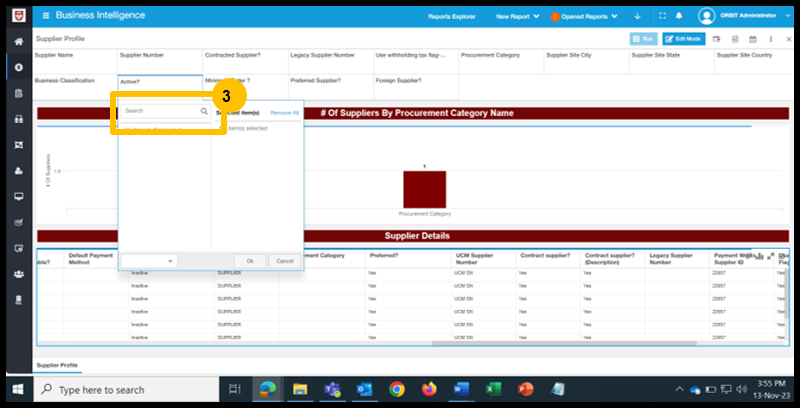800x408 pixels.
Task: Open the user group sidebar icon
Action: (19, 274)
